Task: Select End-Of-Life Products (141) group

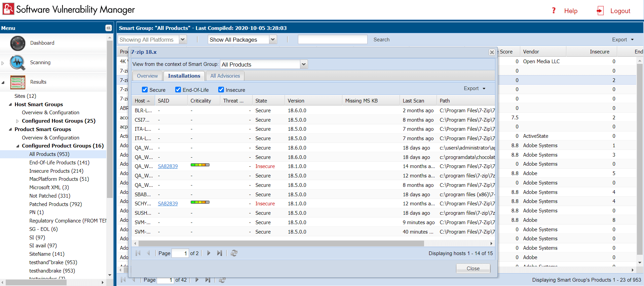Action: click(59, 162)
